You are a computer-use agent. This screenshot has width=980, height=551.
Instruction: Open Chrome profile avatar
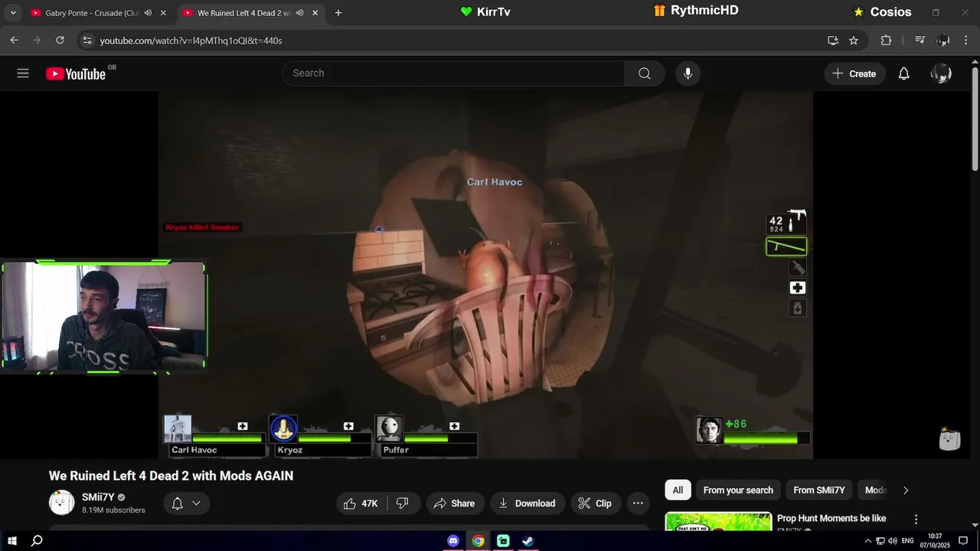coord(943,41)
